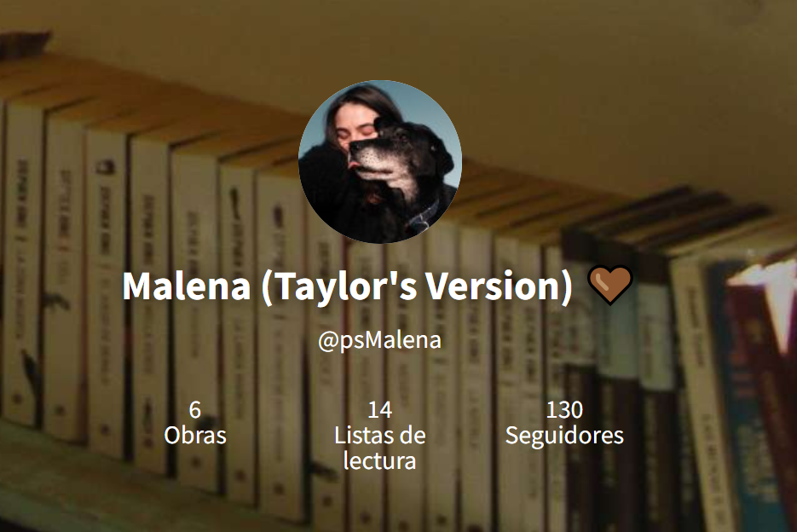Open the circular profile avatar photo
Image resolution: width=797 pixels, height=532 pixels.
click(x=379, y=161)
